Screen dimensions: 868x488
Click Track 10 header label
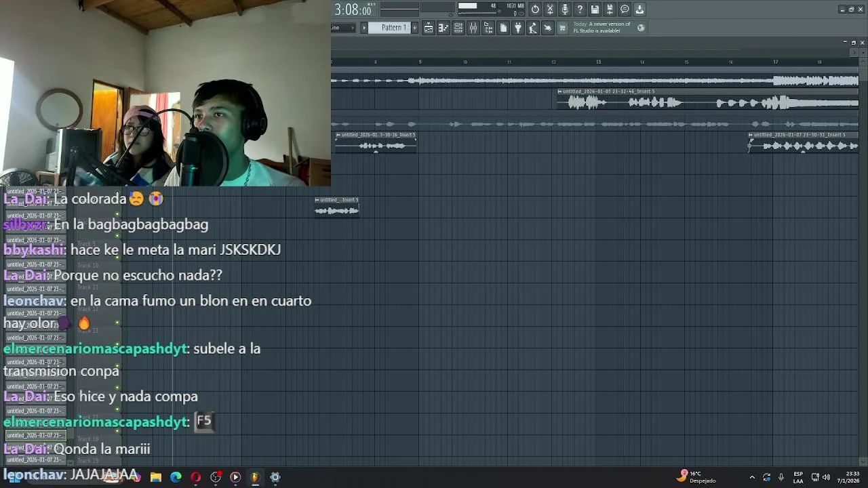pos(87,266)
